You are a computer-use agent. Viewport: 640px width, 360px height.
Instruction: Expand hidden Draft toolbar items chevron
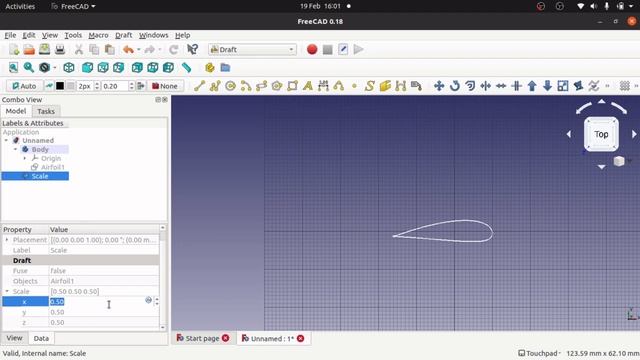[607, 86]
